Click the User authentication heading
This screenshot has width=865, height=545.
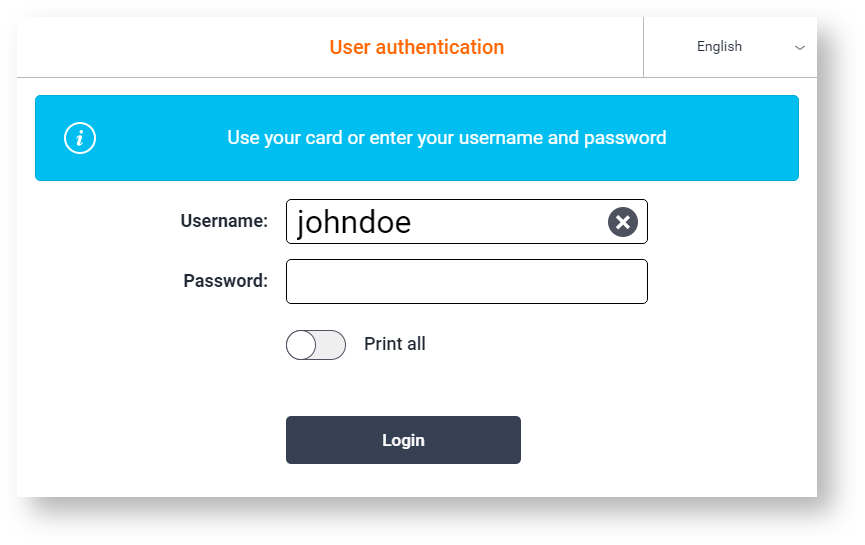coord(416,47)
